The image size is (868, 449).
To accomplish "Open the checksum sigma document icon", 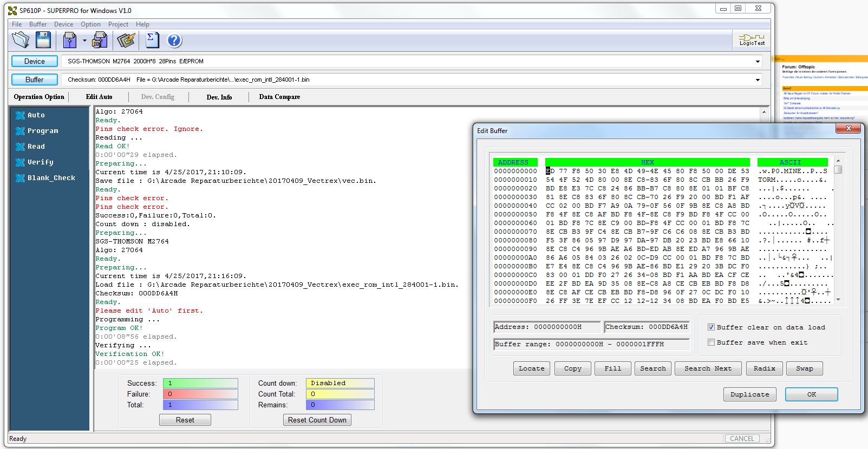I will (153, 40).
